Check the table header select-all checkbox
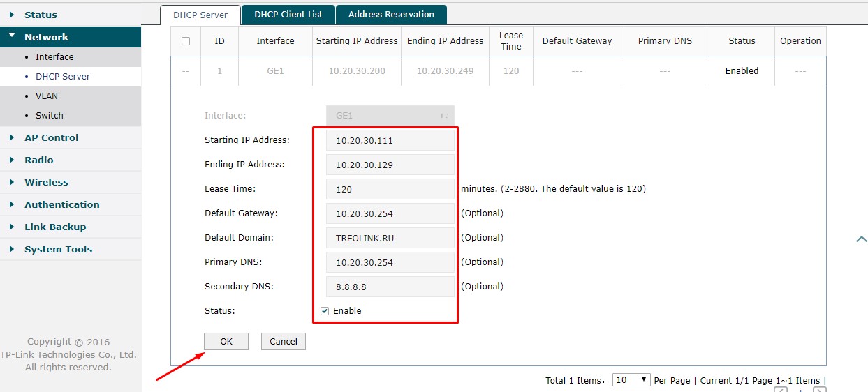The image size is (868, 392). 186,41
